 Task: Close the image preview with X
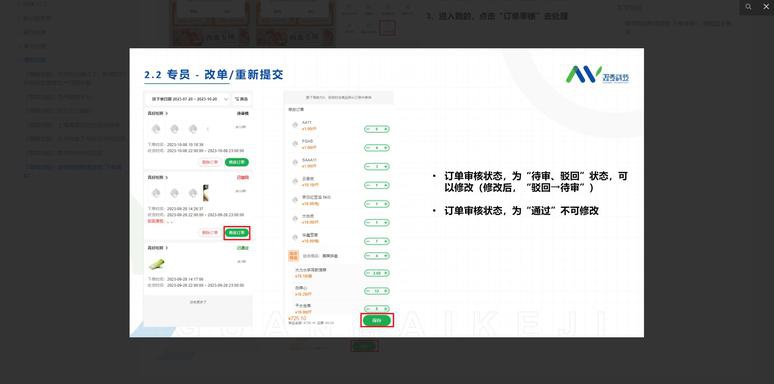(x=766, y=7)
